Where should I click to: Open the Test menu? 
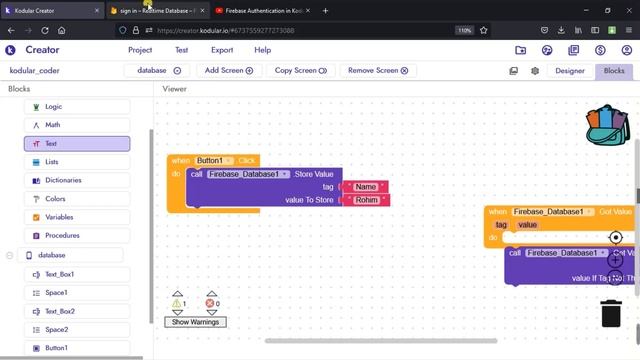[182, 50]
